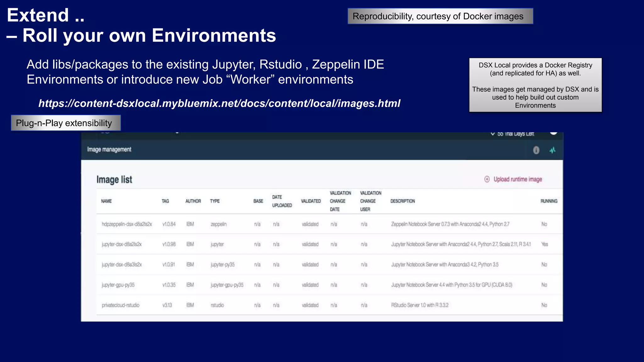Click the VALIDATION CHANGE USER header

pyautogui.click(x=370, y=201)
